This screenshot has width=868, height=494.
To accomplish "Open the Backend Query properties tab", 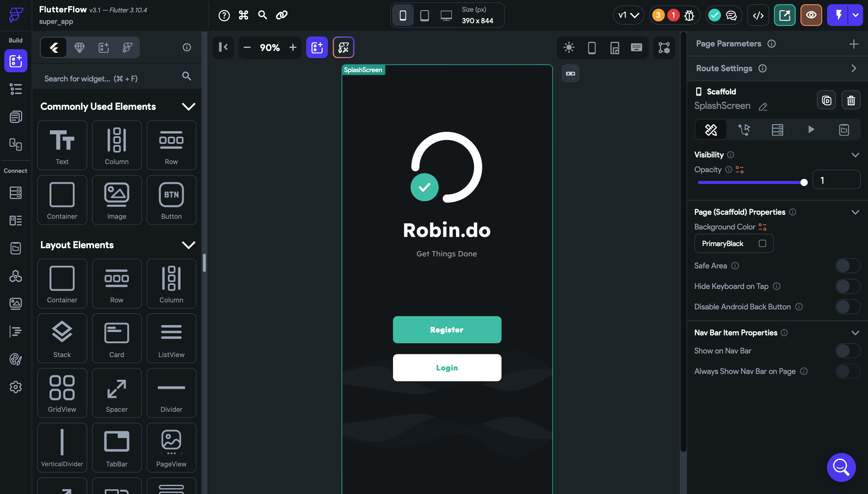I will 777,130.
